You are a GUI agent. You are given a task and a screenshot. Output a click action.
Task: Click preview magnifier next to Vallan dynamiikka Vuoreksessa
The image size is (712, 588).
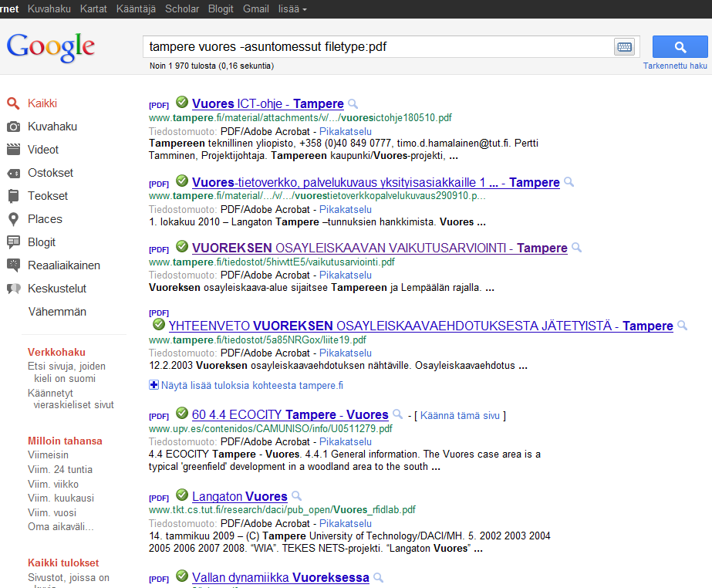(x=378, y=577)
